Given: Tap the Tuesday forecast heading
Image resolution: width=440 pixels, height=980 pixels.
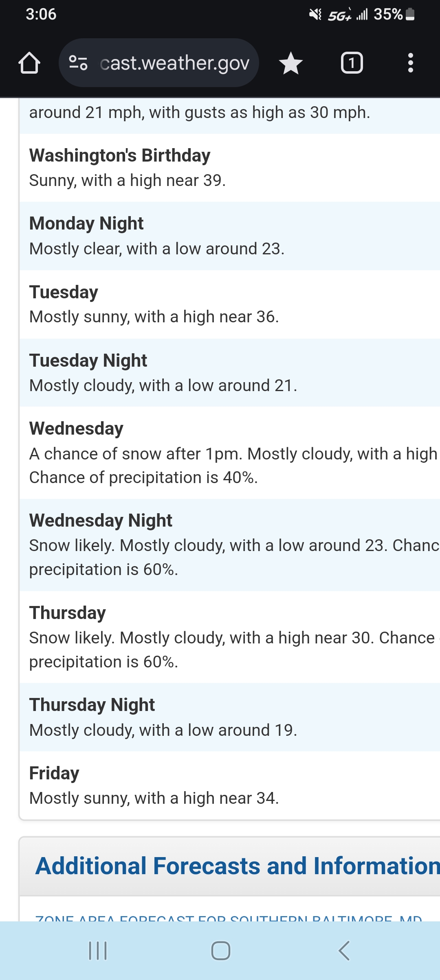Looking at the screenshot, I should (x=64, y=292).
